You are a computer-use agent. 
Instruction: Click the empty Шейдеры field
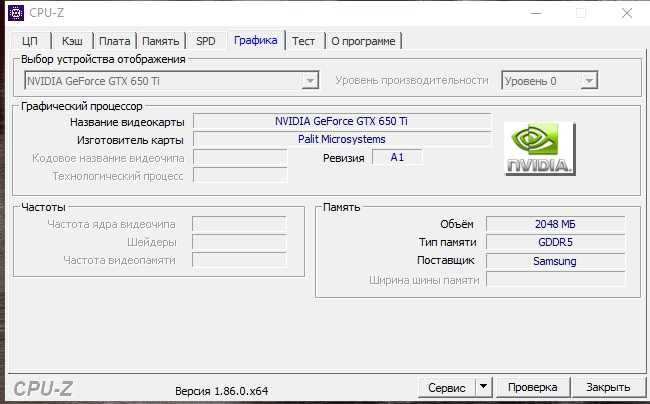(x=239, y=242)
